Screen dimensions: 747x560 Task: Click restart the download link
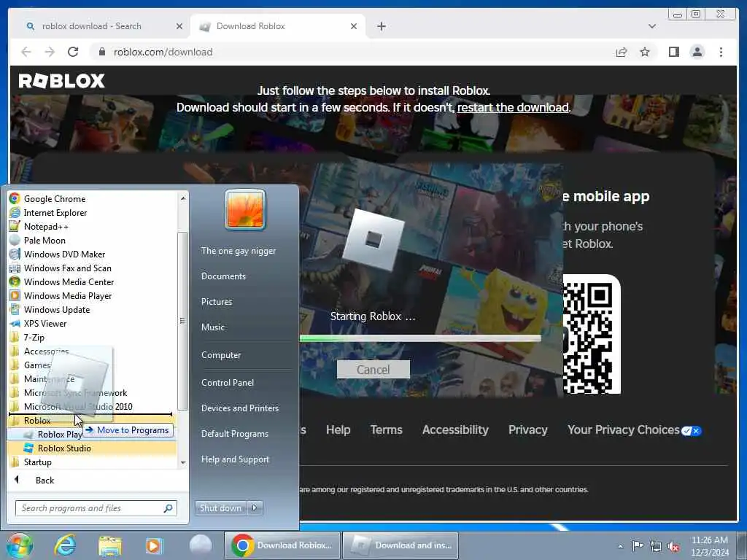click(x=513, y=108)
